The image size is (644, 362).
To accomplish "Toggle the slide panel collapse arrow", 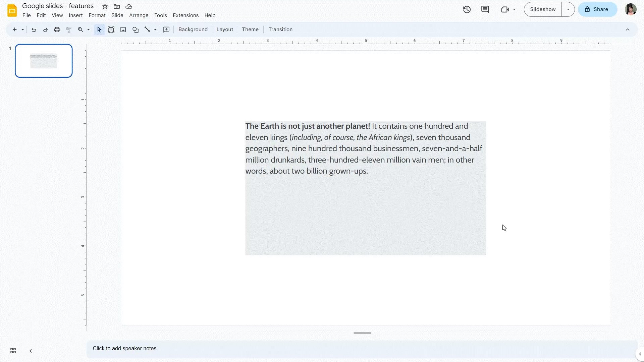I will pyautogui.click(x=31, y=351).
